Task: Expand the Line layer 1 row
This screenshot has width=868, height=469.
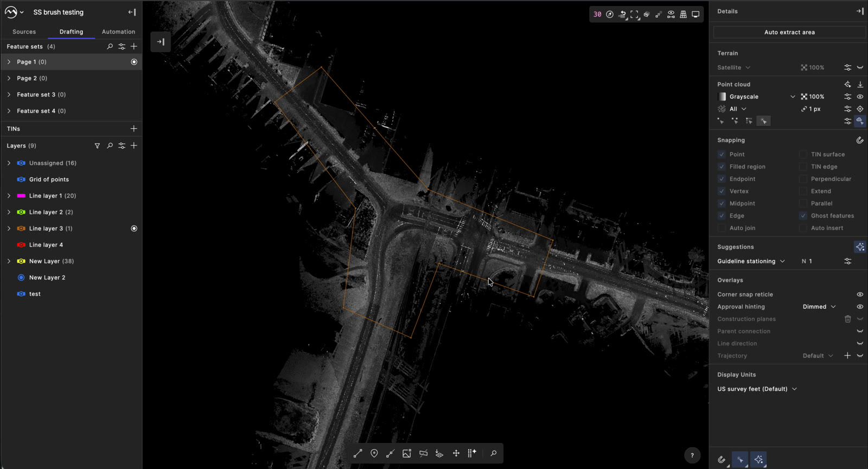Action: click(9, 195)
